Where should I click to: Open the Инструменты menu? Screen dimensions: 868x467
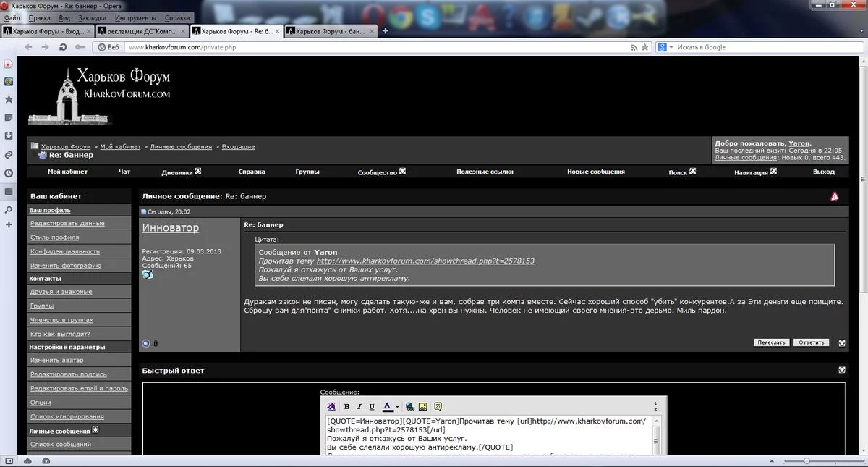135,17
